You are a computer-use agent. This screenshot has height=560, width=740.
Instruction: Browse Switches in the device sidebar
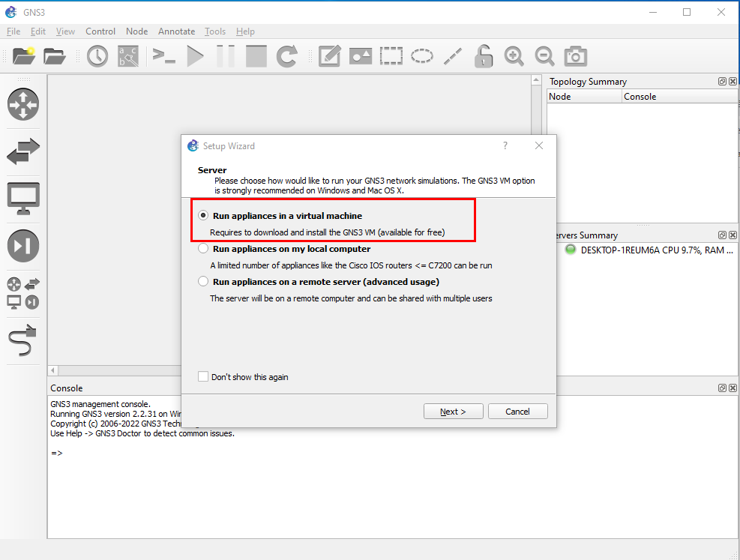pyautogui.click(x=23, y=151)
